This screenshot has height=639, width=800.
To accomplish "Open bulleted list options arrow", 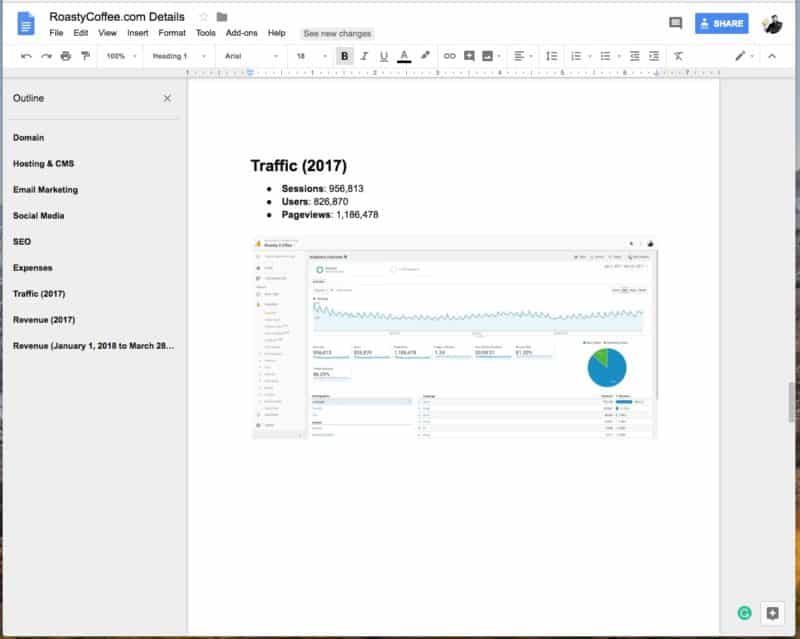I will click(x=619, y=56).
